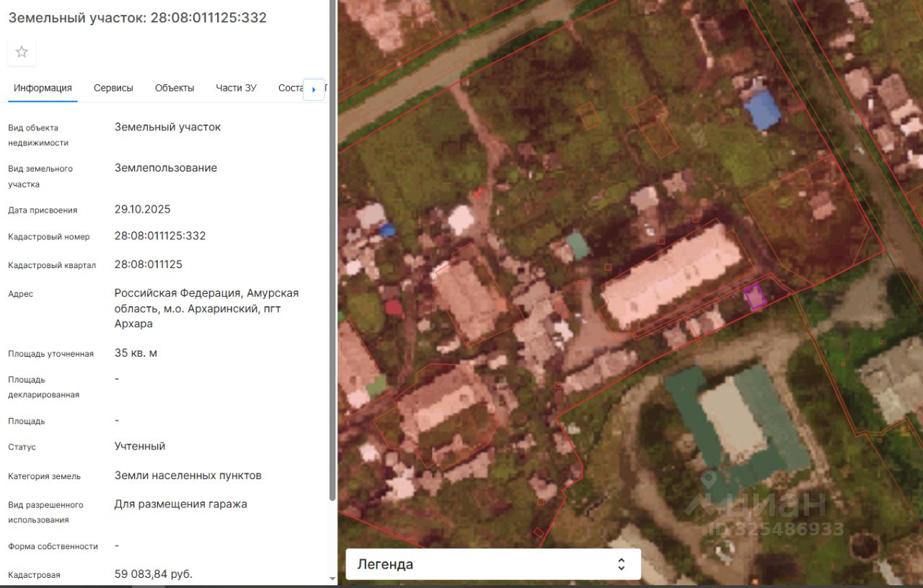Click the info panel's vertical scrollbar
This screenshot has height=588, width=923.
point(332,251)
